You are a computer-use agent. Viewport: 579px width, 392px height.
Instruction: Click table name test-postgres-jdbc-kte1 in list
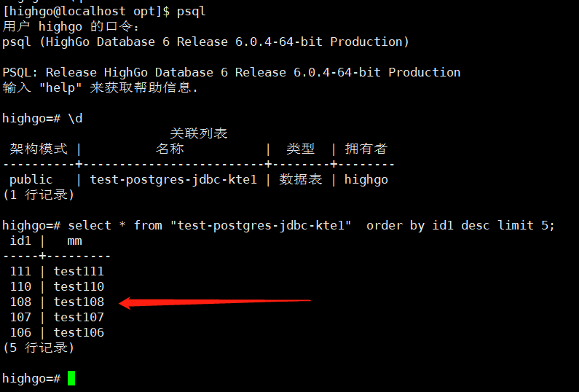pyautogui.click(x=173, y=179)
